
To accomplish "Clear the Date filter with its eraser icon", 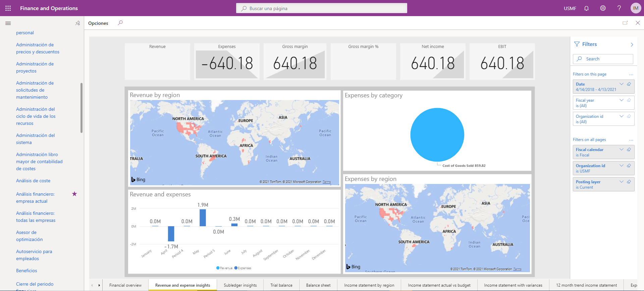I will click(629, 84).
